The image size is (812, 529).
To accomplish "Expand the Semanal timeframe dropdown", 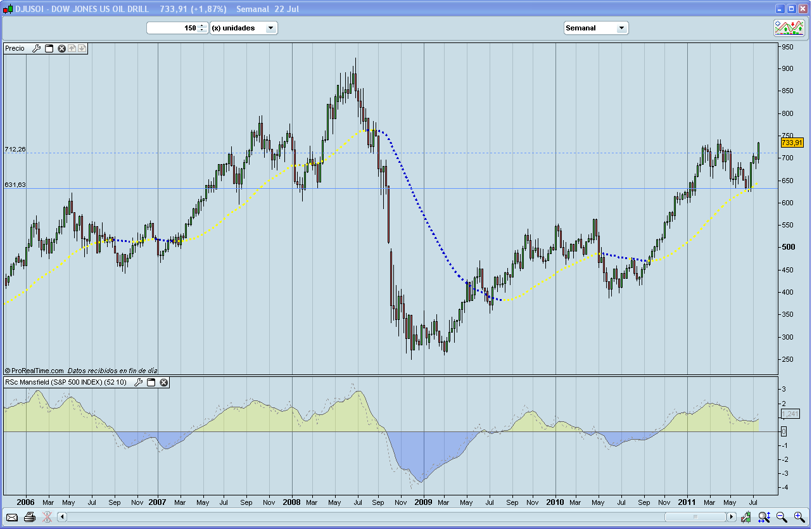I will click(621, 28).
